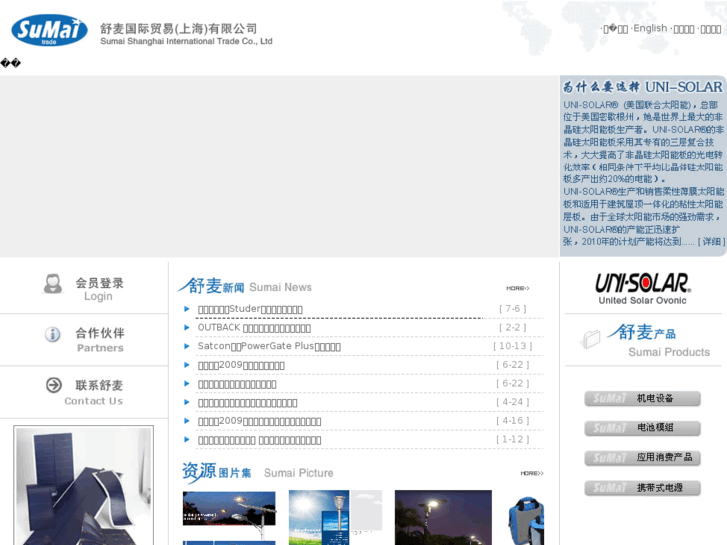Switch language to English

coord(650,28)
